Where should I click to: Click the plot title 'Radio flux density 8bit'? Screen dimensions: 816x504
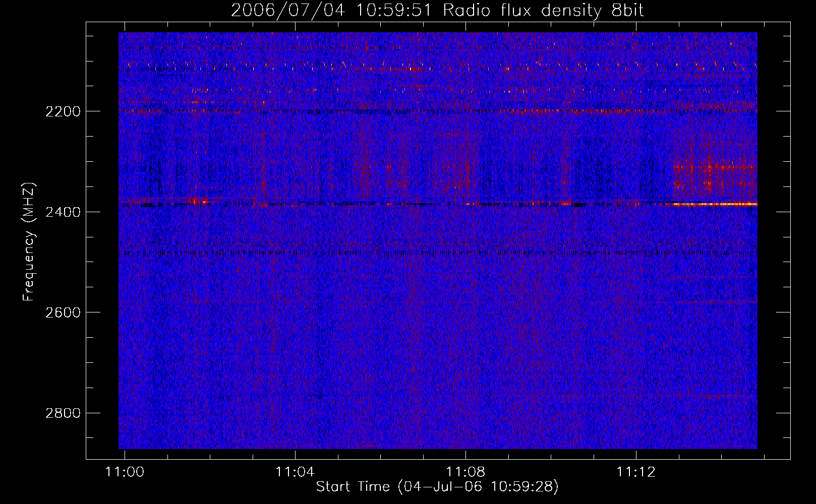(x=543, y=10)
